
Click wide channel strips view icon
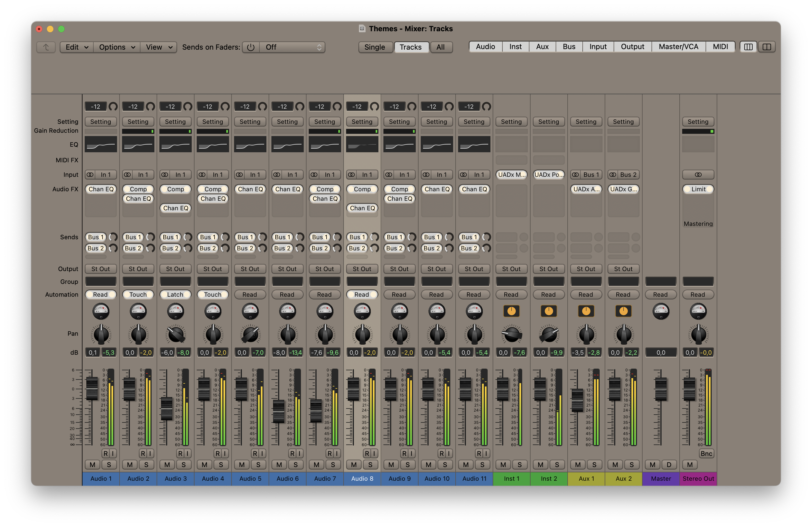tap(767, 47)
